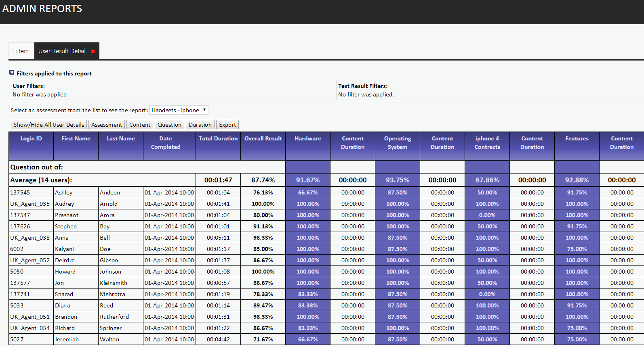This screenshot has width=644, height=347.
Task: Collapse the Filters applied to this report section
Action: [12, 73]
